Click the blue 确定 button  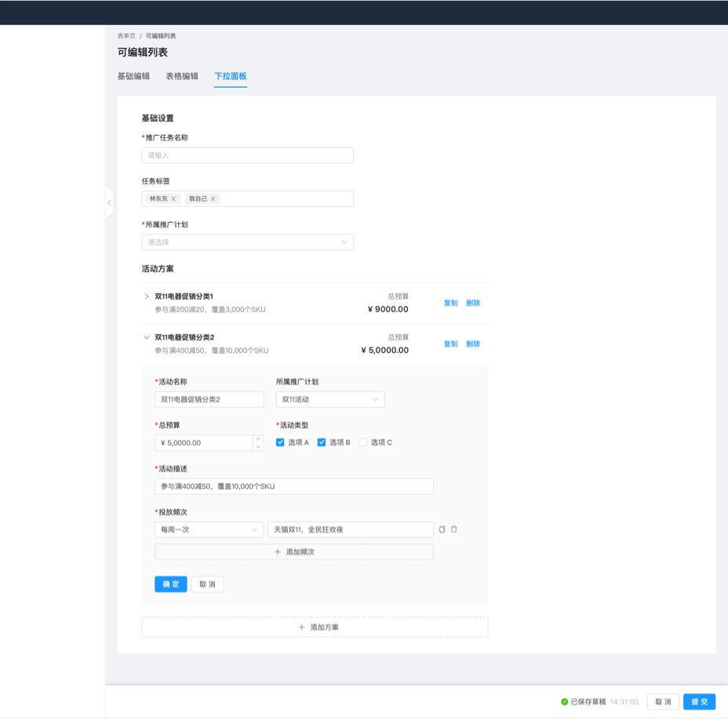(171, 584)
